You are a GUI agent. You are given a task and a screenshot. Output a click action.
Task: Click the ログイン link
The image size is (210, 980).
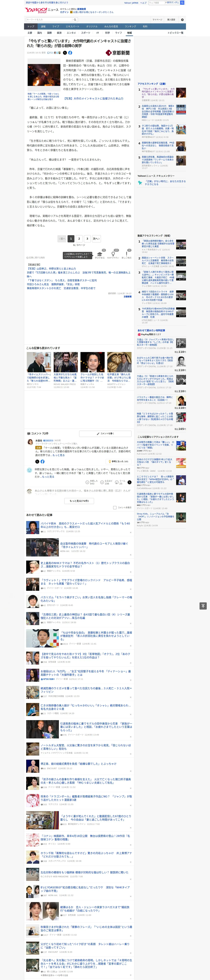pyautogui.click(x=64, y=12)
